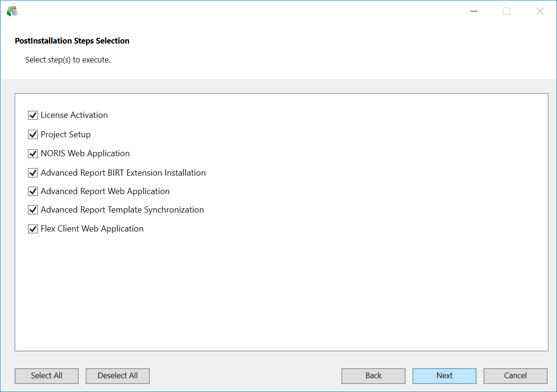Uncheck the License Activation checkbox

[33, 115]
